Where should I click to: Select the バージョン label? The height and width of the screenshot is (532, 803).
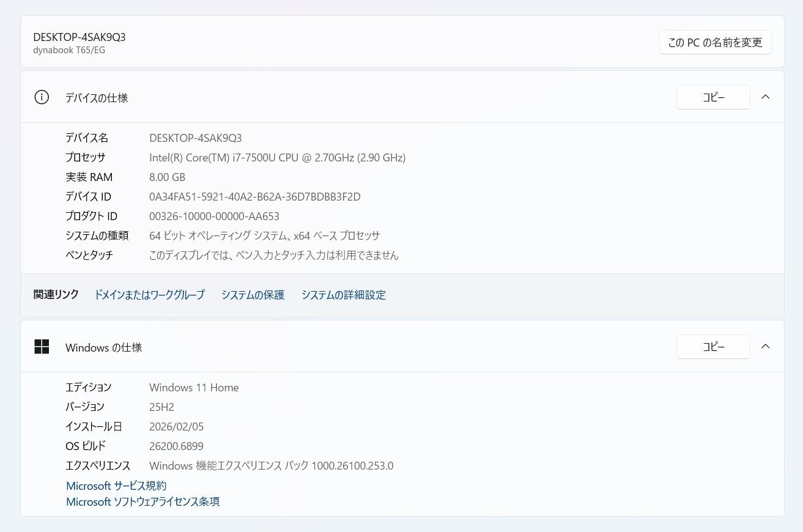point(84,407)
